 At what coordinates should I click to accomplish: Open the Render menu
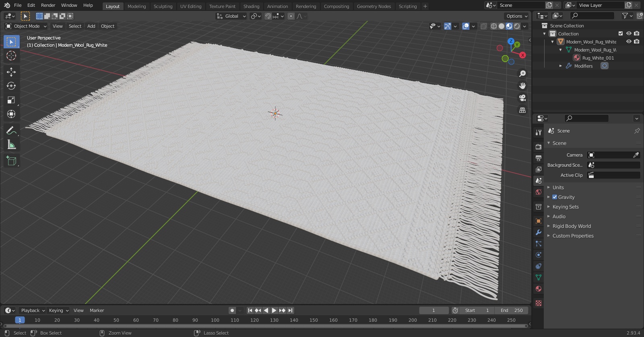(48, 5)
